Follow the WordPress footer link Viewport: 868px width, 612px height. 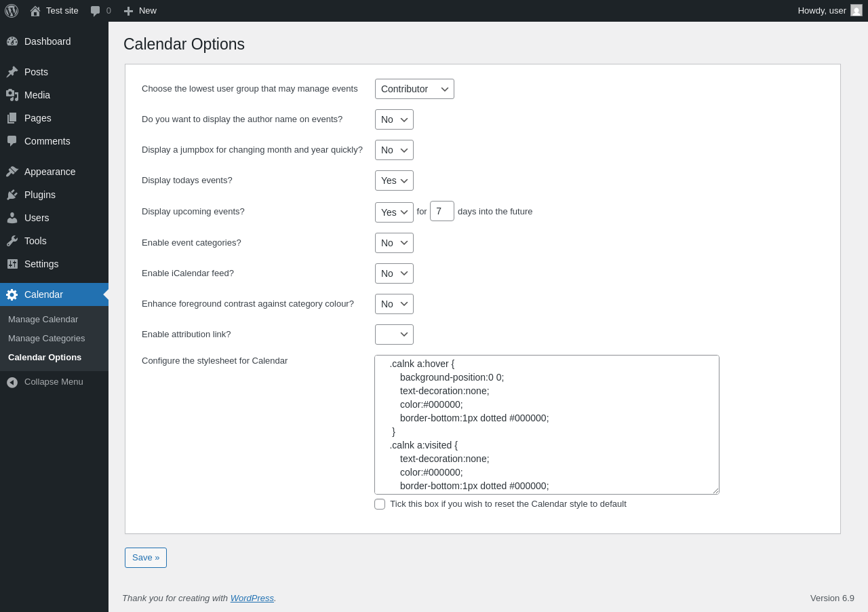pos(252,598)
